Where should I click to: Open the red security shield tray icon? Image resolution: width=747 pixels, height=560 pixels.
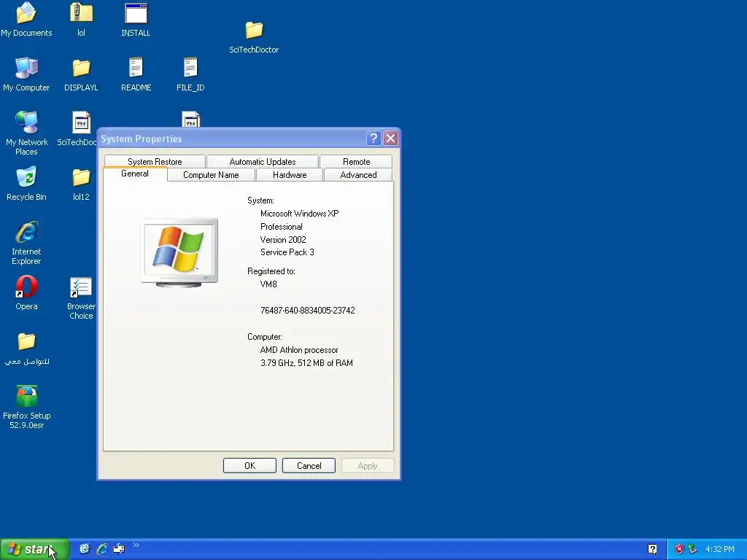click(x=679, y=550)
